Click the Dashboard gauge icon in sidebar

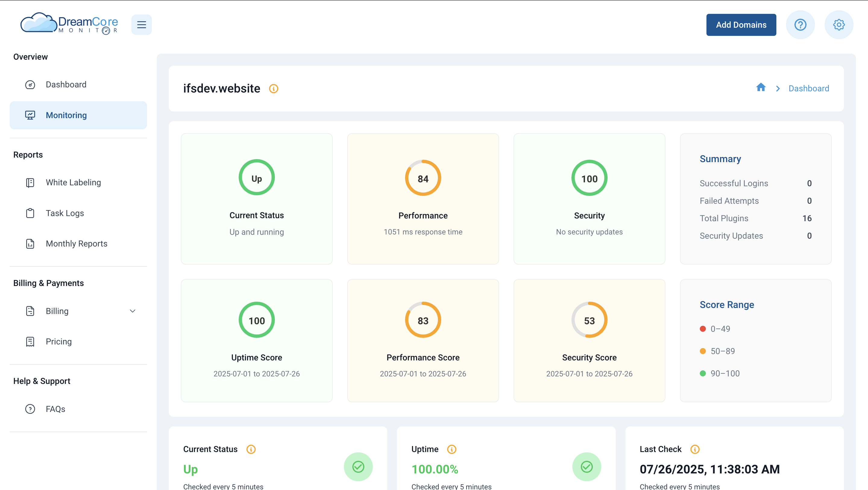30,85
